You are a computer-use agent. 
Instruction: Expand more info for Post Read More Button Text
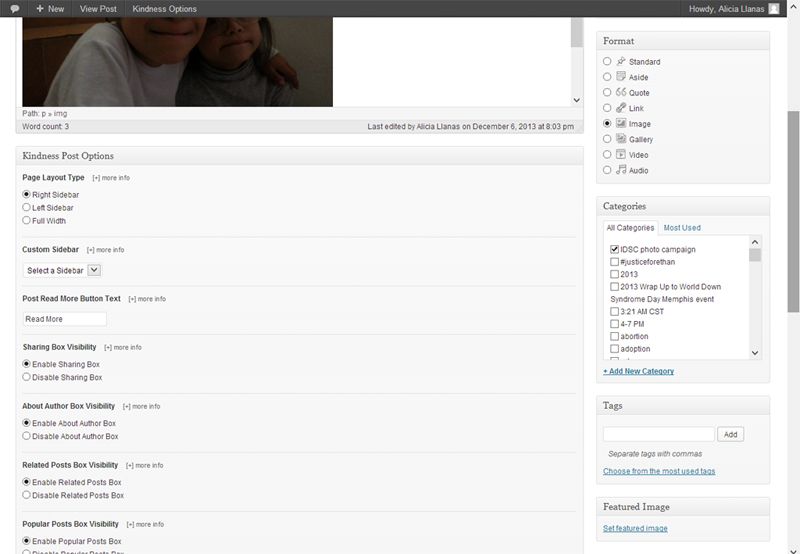point(147,299)
